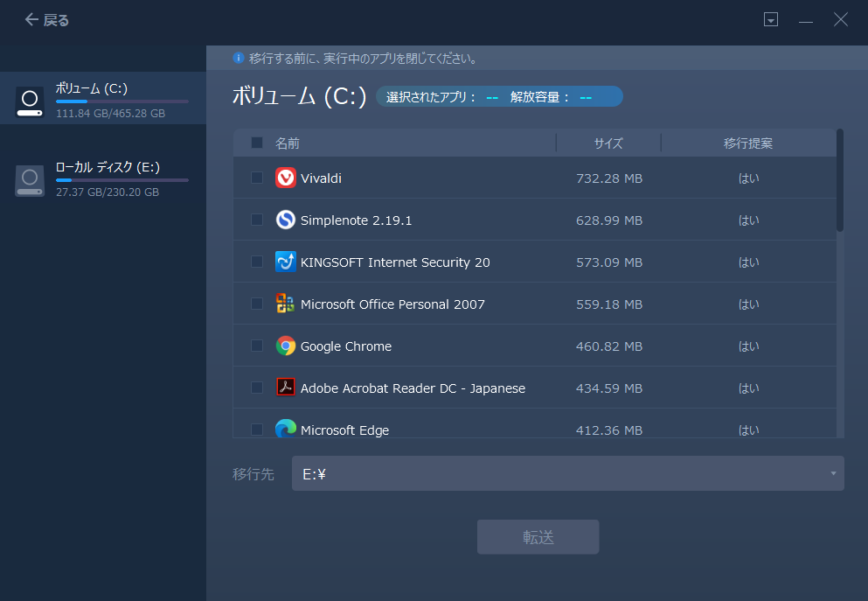Close the application window
868x601 pixels.
click(841, 20)
